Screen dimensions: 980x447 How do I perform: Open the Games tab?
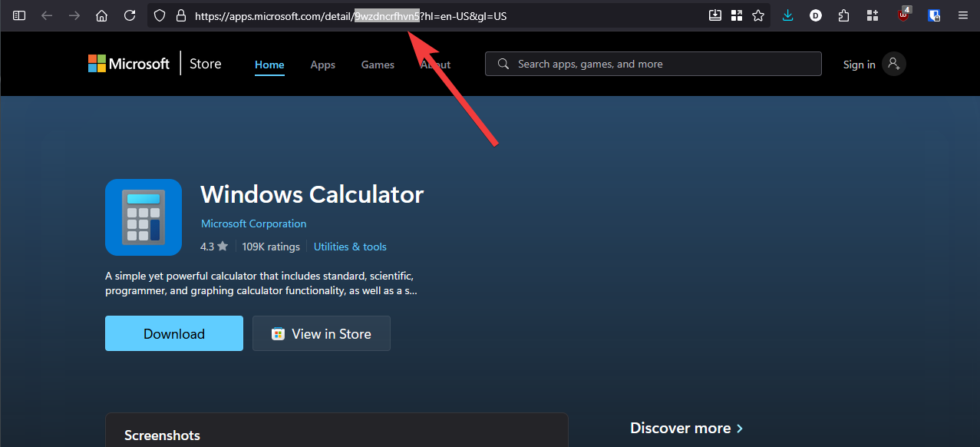[x=378, y=65]
